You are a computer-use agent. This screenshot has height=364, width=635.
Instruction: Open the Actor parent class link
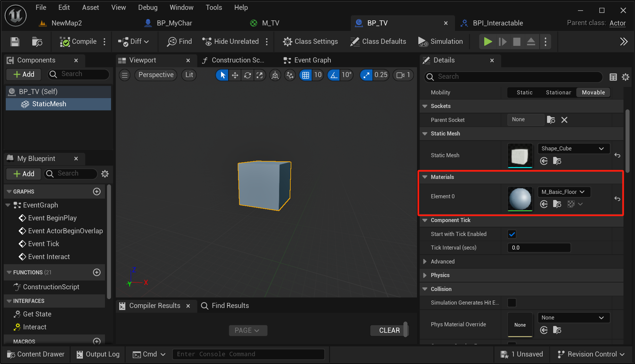[617, 23]
